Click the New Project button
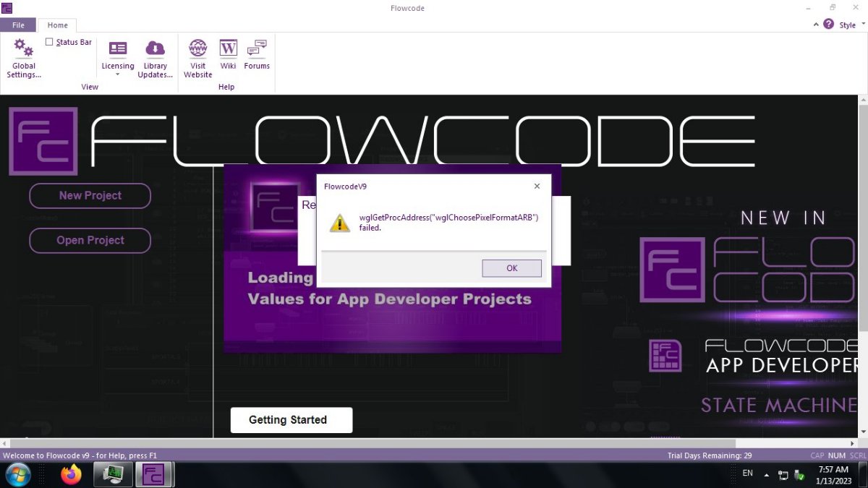 pos(90,195)
